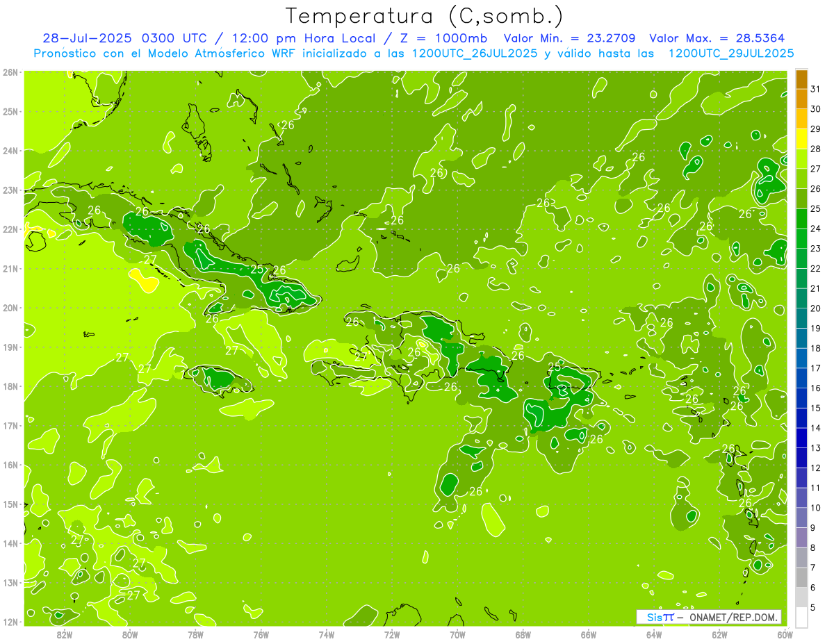Image resolution: width=834 pixels, height=644 pixels.
Task: Click the 21N latitude label
Action: [10, 268]
